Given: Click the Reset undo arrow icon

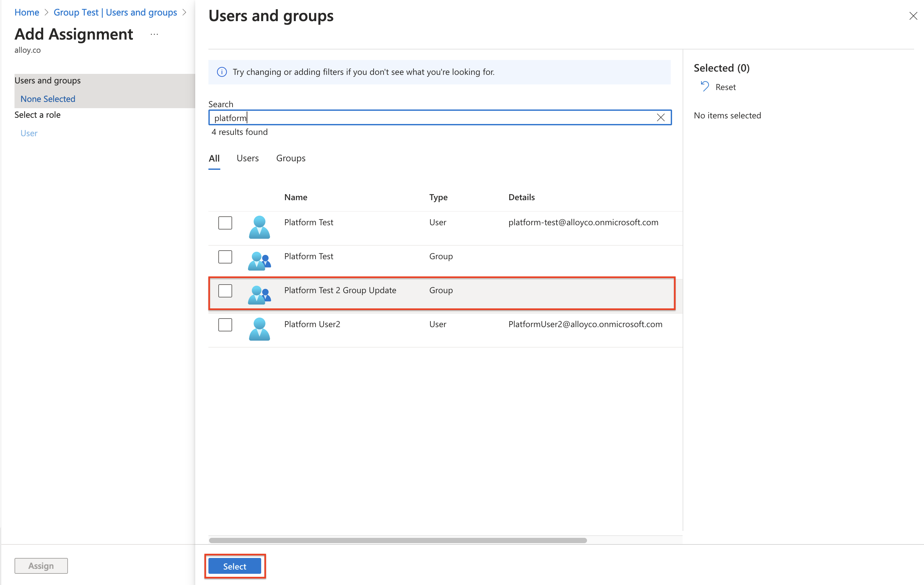Looking at the screenshot, I should tap(704, 87).
